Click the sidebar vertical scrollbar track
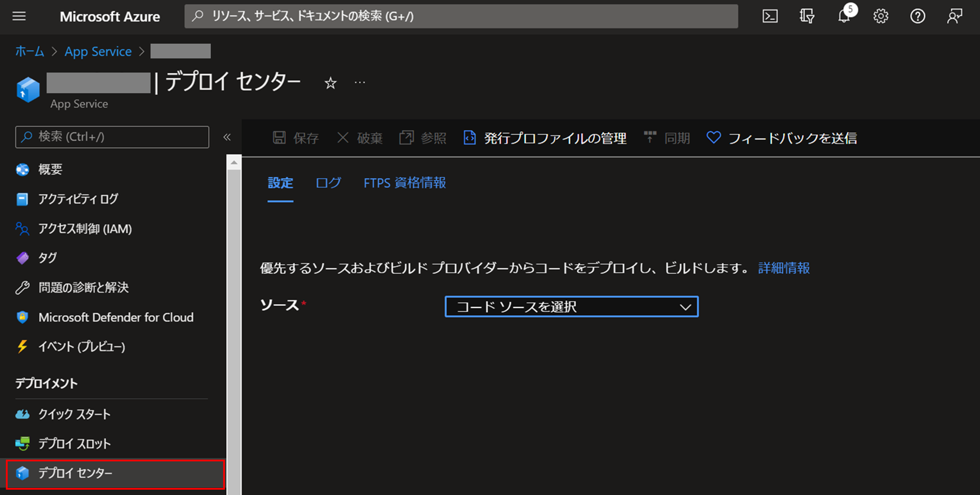 click(234, 332)
